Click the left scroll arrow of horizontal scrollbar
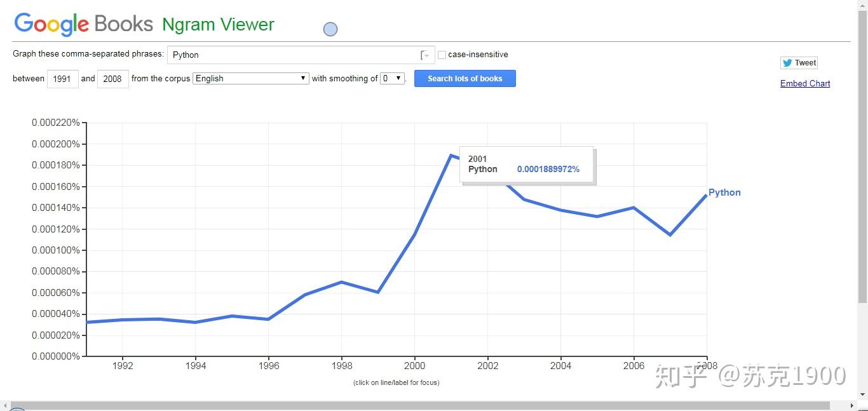The image size is (868, 411). pos(4,405)
